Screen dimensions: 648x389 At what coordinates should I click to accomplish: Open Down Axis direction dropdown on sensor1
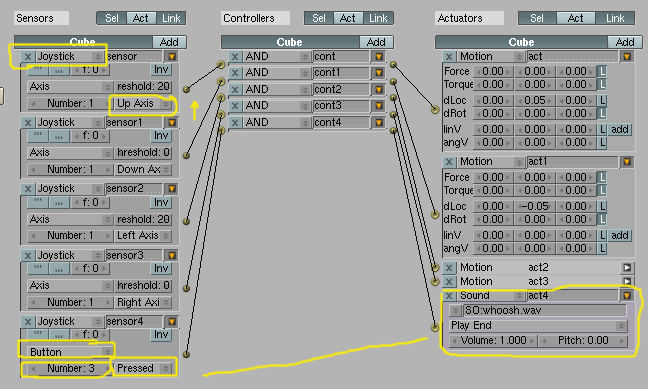143,169
